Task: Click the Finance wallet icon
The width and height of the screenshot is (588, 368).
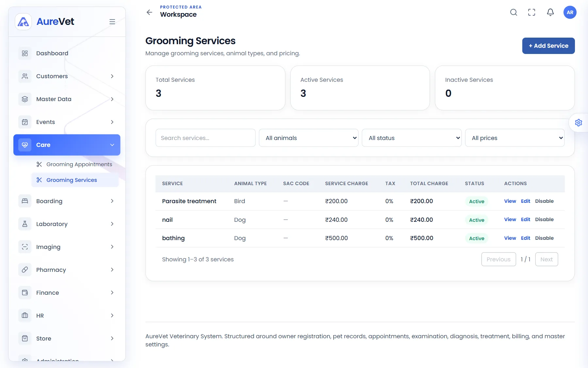Action: (x=25, y=292)
